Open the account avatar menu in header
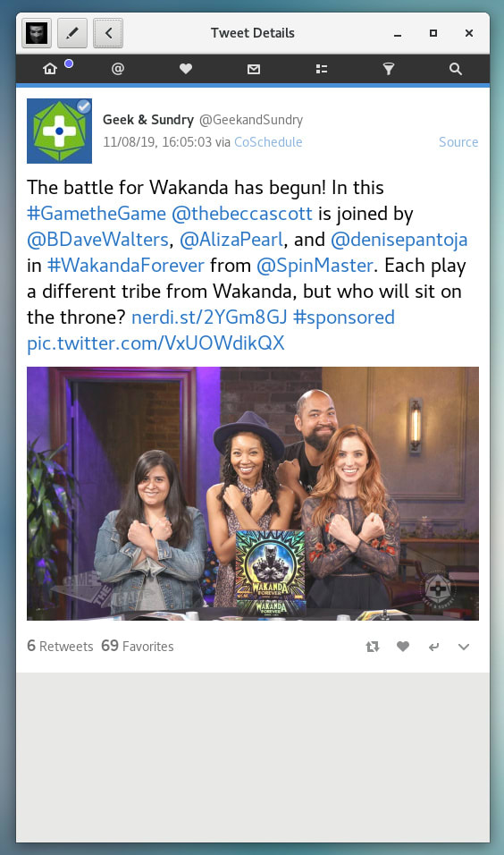 tap(37, 33)
